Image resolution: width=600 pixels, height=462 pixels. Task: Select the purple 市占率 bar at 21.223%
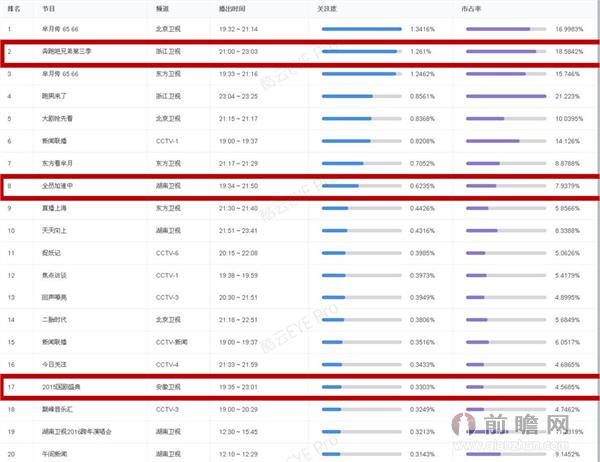(506, 96)
